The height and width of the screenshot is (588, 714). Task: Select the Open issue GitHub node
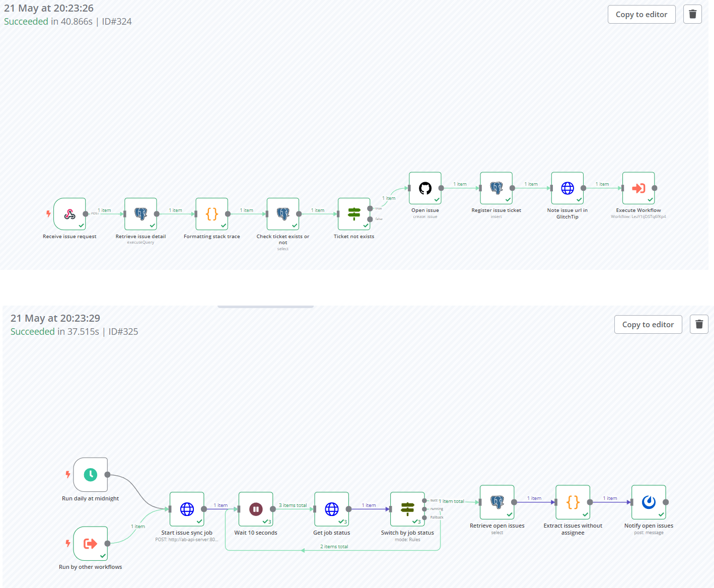click(425, 188)
